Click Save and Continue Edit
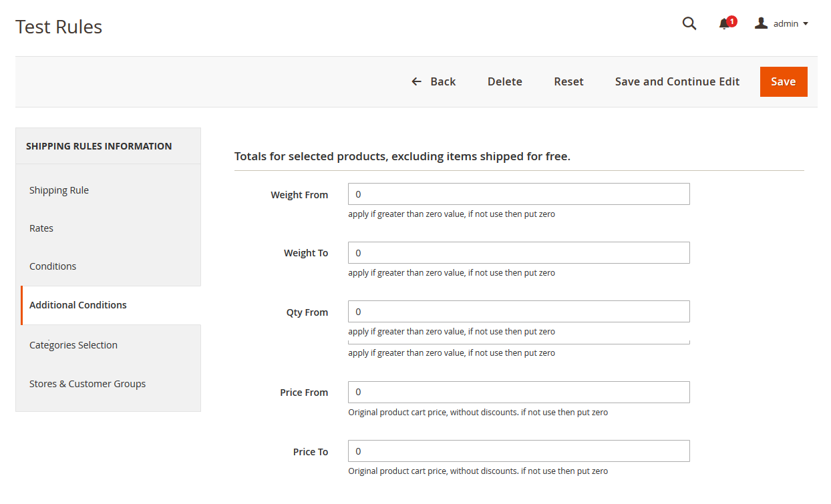Viewport: 831px width, 504px height. pyautogui.click(x=677, y=81)
